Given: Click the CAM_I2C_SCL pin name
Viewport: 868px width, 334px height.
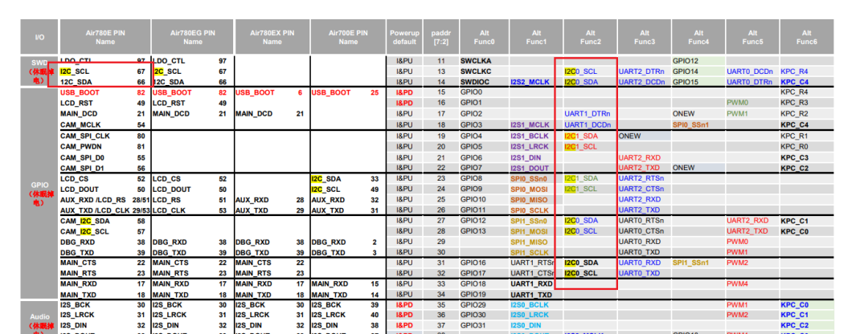Looking at the screenshot, I should pyautogui.click(x=84, y=230).
